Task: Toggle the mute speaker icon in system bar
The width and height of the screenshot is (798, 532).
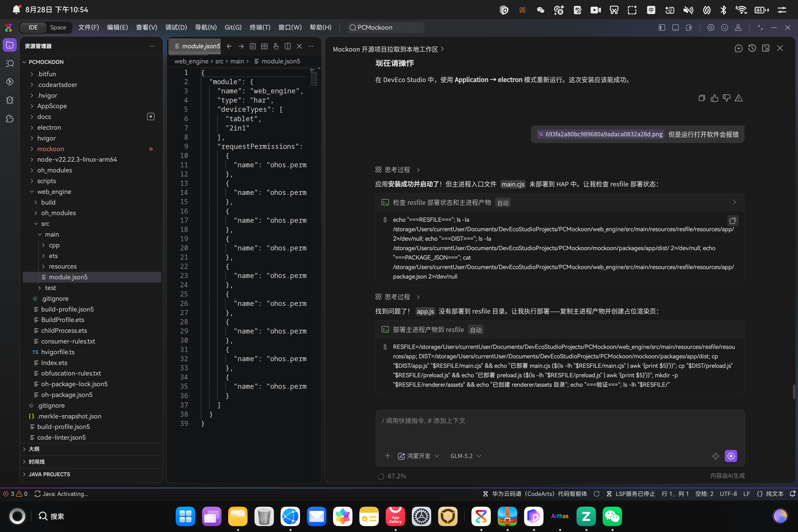Action: pos(689,10)
